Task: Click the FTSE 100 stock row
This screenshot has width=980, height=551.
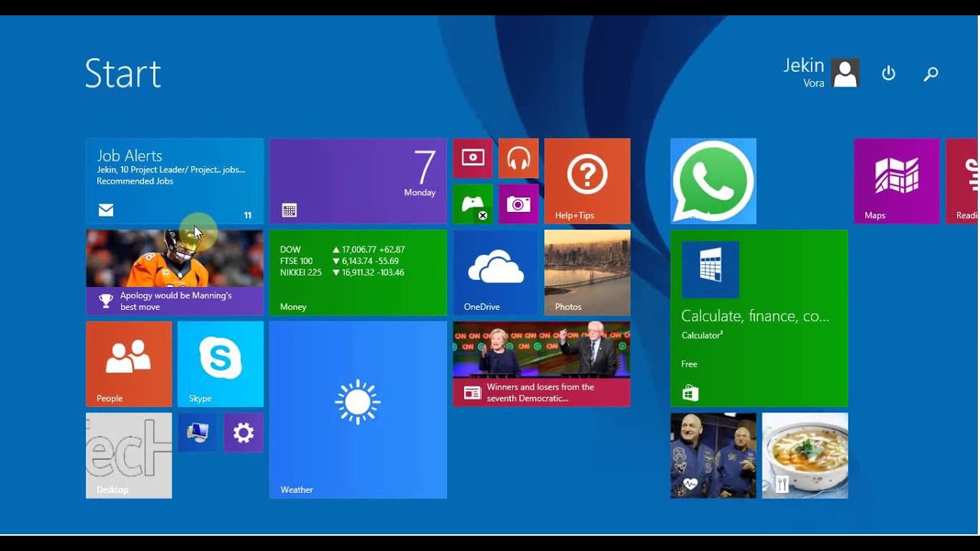Action: point(339,261)
